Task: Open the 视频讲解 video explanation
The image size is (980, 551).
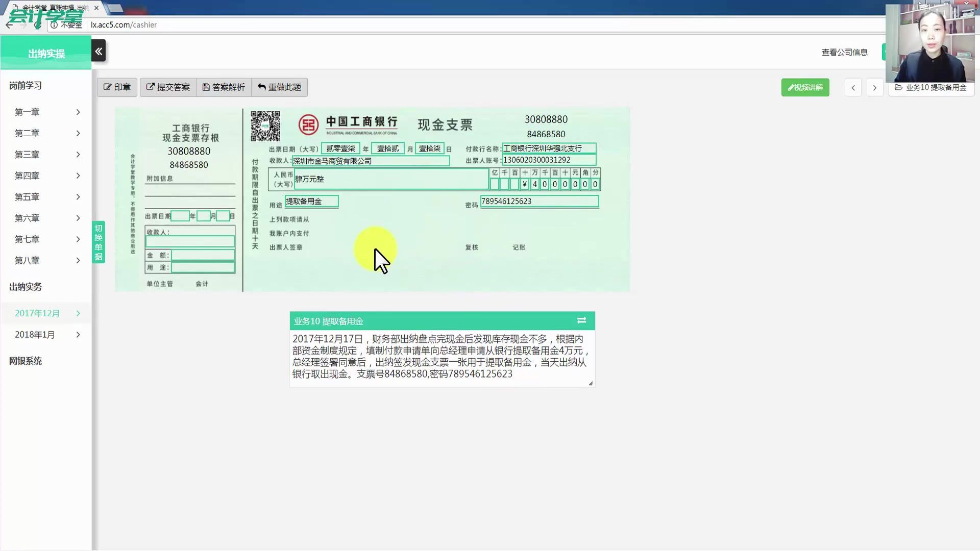Action: point(805,87)
